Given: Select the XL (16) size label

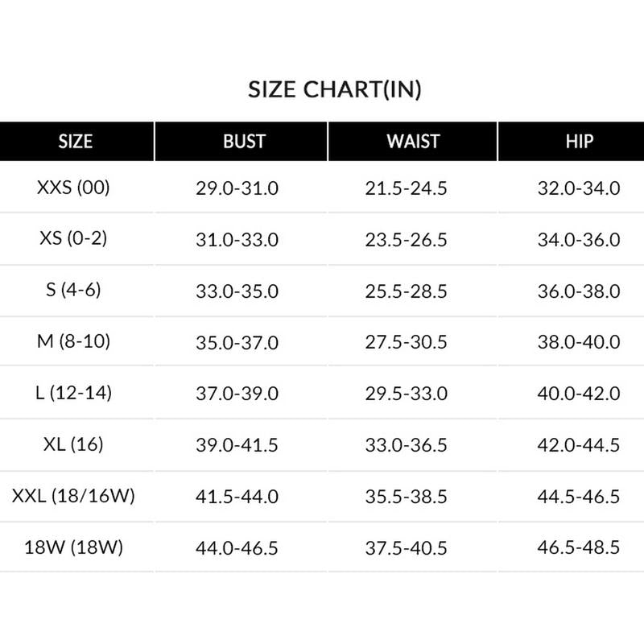Looking at the screenshot, I should tap(73, 444).
